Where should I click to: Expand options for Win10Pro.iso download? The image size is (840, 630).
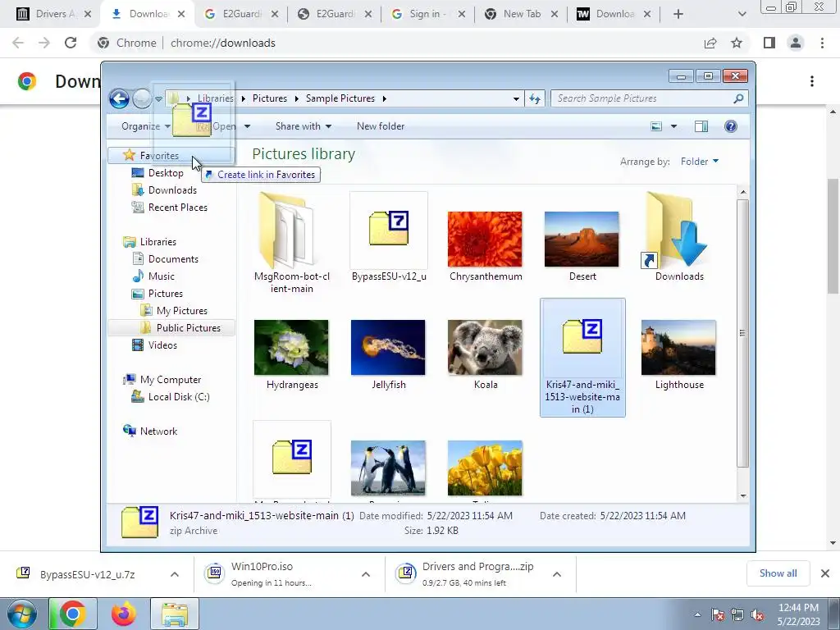[x=366, y=574]
